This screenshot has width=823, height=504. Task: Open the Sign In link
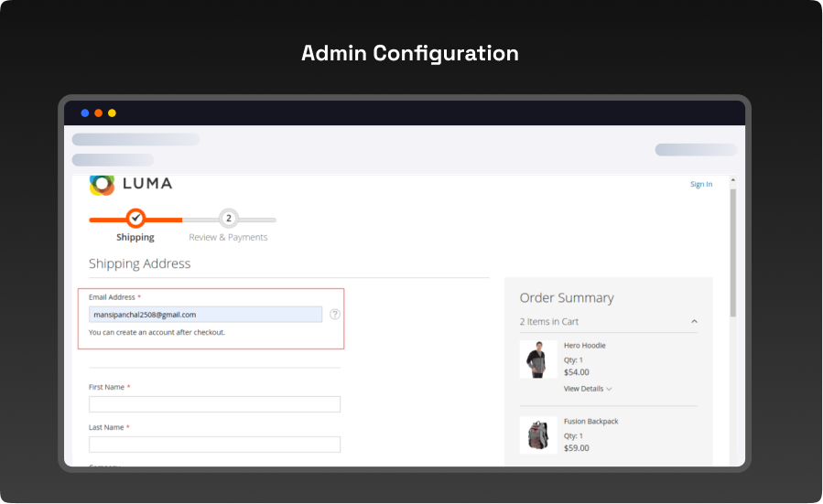[700, 185]
